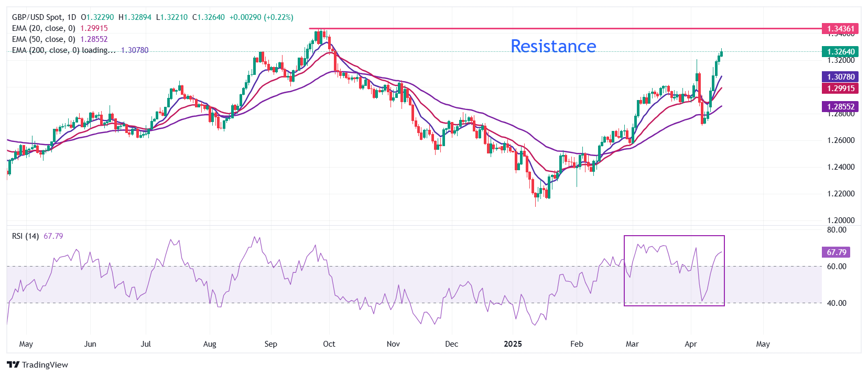Click the EMA 20 indicator legend
The height and width of the screenshot is (376, 868).
coord(44,28)
